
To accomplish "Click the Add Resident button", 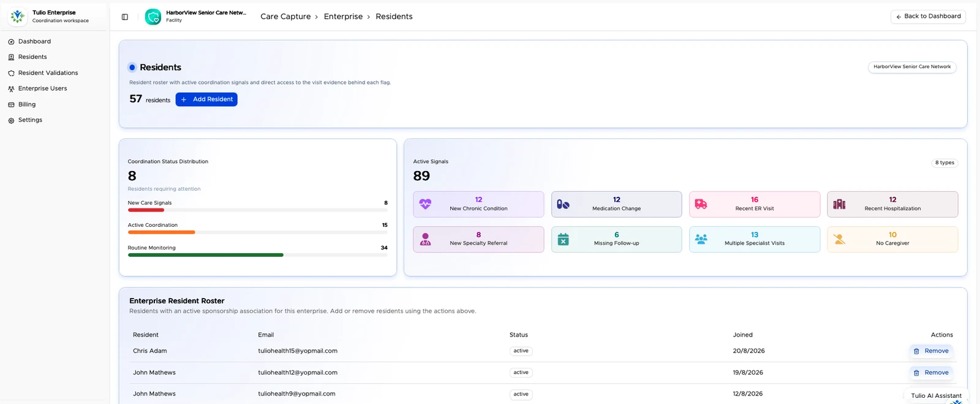I will (206, 99).
